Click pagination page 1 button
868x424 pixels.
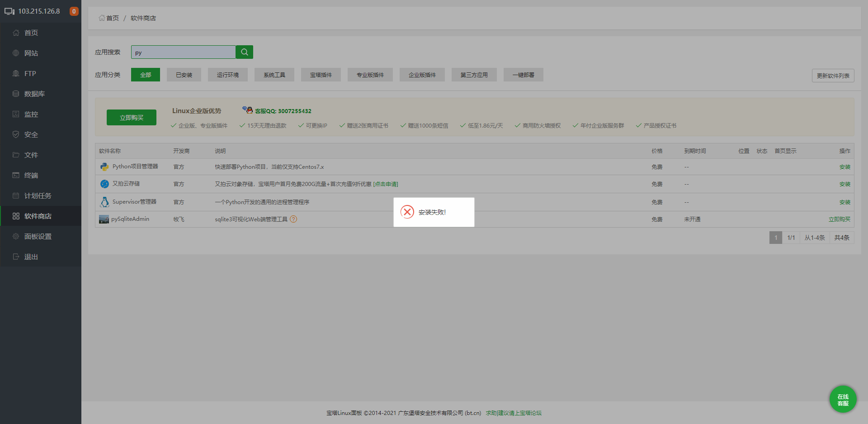pos(776,238)
